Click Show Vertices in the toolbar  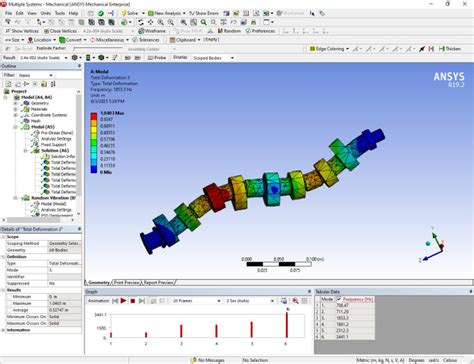[x=22, y=31]
